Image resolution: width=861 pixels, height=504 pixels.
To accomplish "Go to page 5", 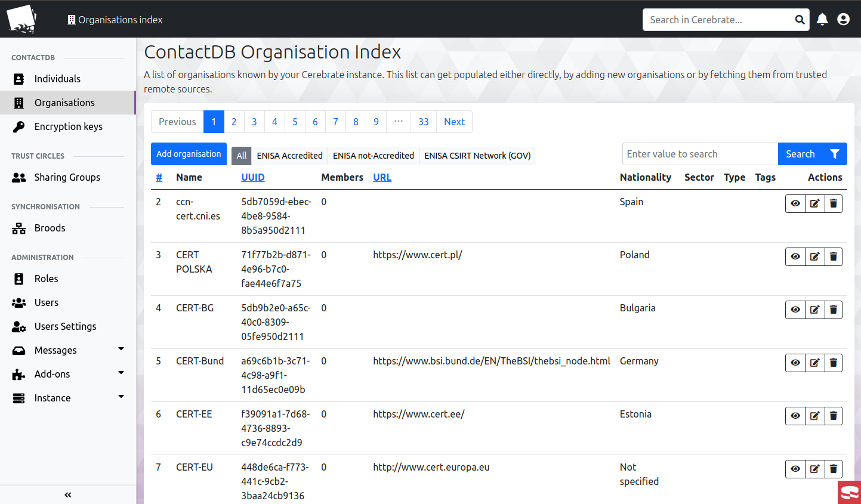I will 295,122.
